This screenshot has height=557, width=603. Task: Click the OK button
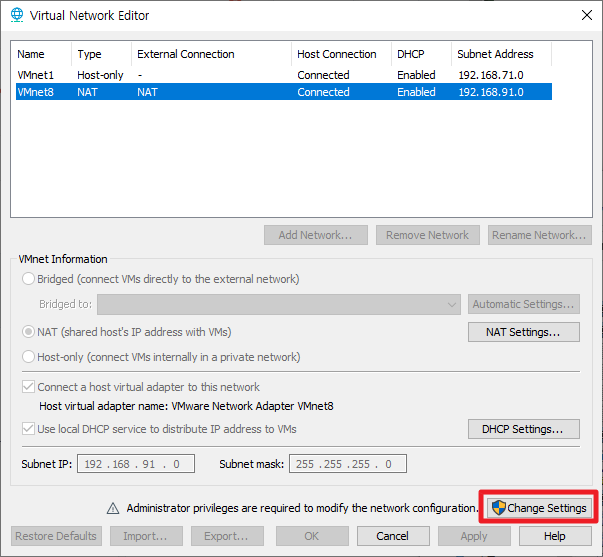[x=312, y=536]
